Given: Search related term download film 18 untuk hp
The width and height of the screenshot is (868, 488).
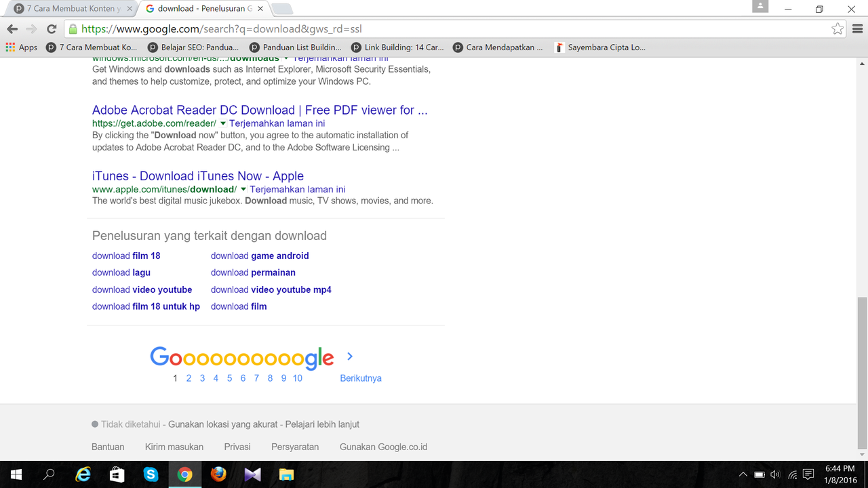Looking at the screenshot, I should [146, 306].
